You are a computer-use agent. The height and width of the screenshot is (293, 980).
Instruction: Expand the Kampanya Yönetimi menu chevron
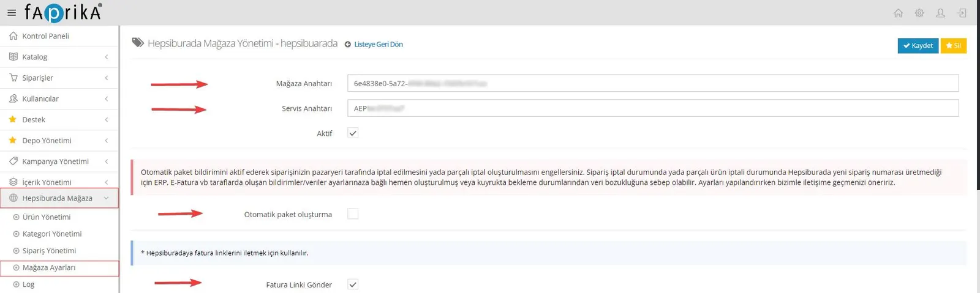(x=107, y=161)
